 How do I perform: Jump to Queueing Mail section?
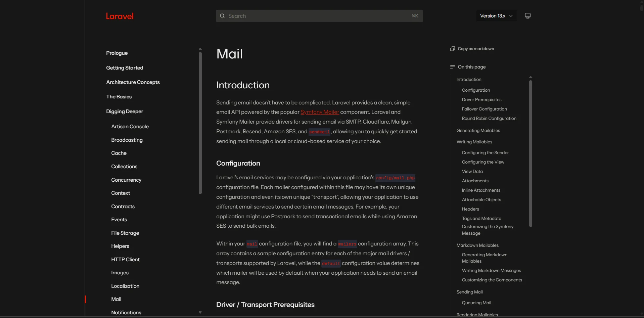coord(476,303)
